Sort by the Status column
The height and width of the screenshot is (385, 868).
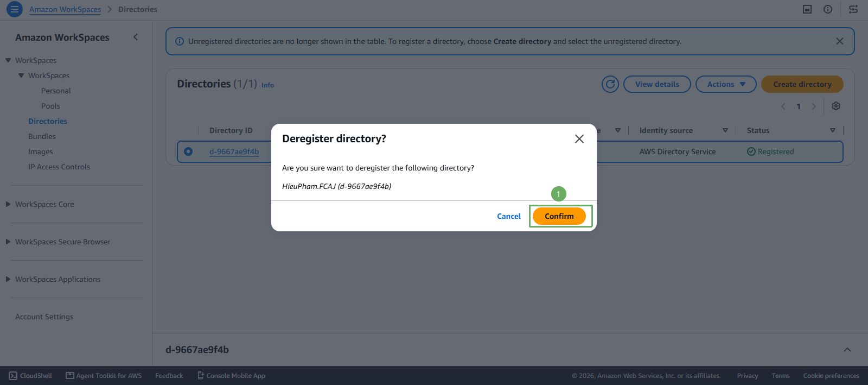(x=833, y=130)
